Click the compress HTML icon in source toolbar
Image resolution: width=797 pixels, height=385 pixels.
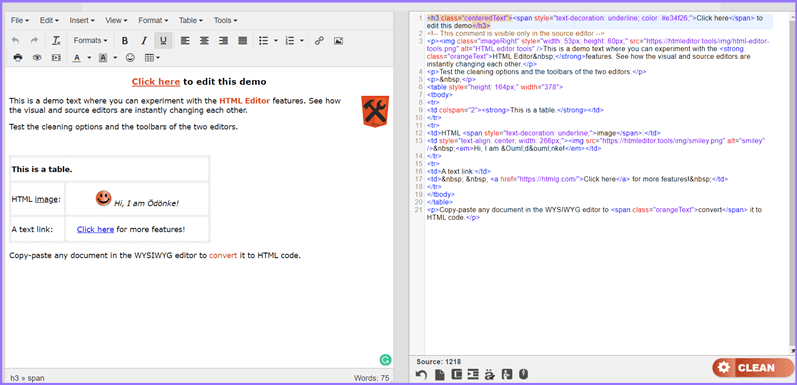tap(456, 374)
